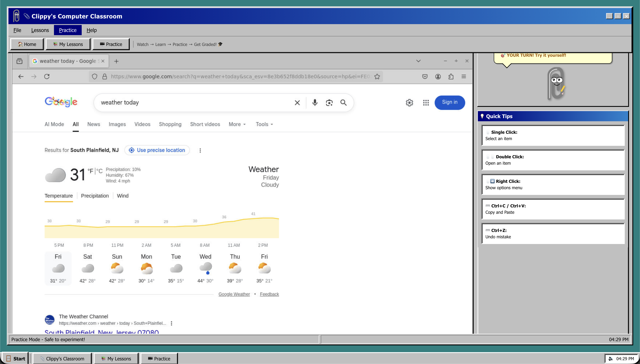The image size is (640, 364).
Task: Open Google apps grid icon
Action: pos(426,102)
